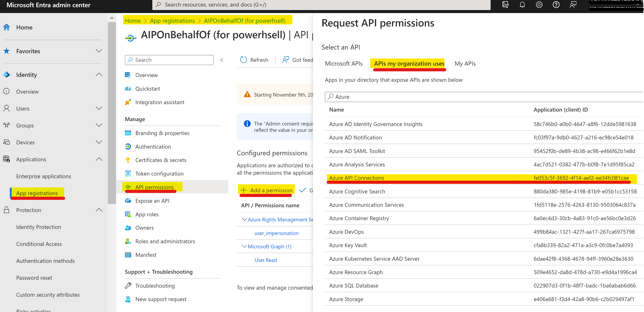
Task: Open the settings gear in top bar
Action: pyautogui.click(x=539, y=5)
